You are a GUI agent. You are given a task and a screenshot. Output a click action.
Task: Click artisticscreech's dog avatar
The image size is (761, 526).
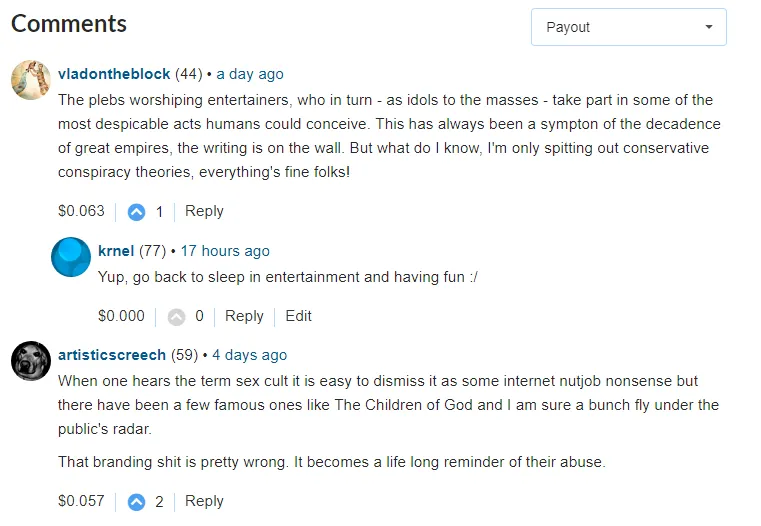pyautogui.click(x=31, y=360)
